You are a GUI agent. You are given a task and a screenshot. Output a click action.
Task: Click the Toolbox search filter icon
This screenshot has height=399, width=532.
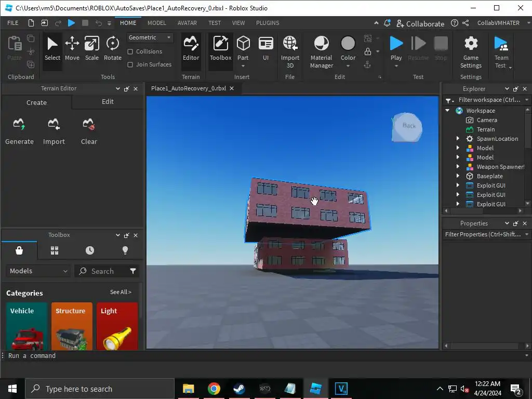click(x=132, y=271)
